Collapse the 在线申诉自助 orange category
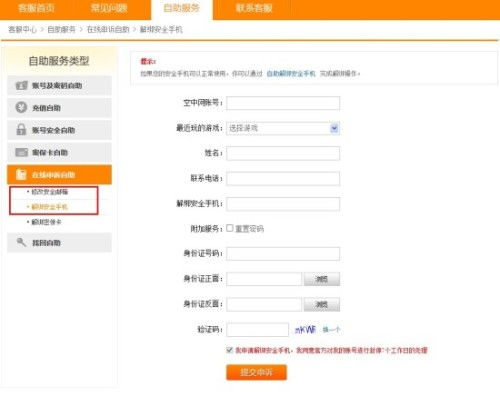500x396 pixels. click(x=59, y=175)
